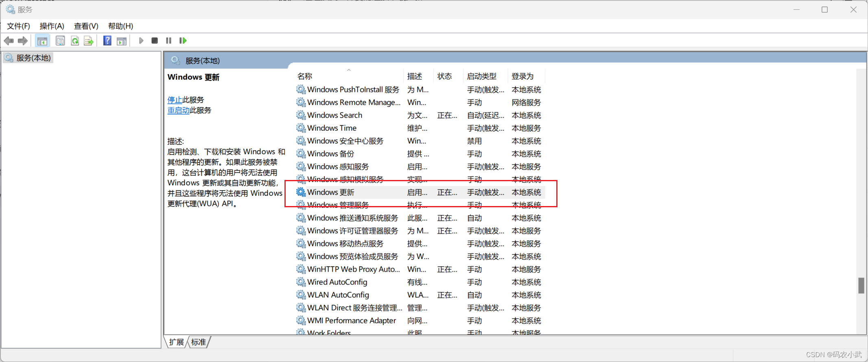Viewport: 868px width, 362px height.
Task: Click the Windows 移动热点服务 name
Action: coord(345,244)
